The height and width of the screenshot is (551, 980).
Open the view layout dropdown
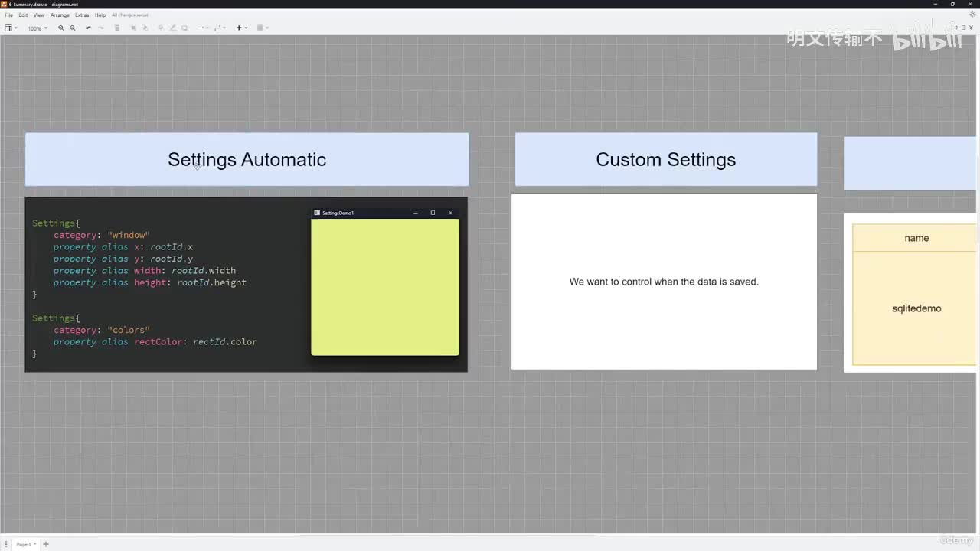pos(11,28)
